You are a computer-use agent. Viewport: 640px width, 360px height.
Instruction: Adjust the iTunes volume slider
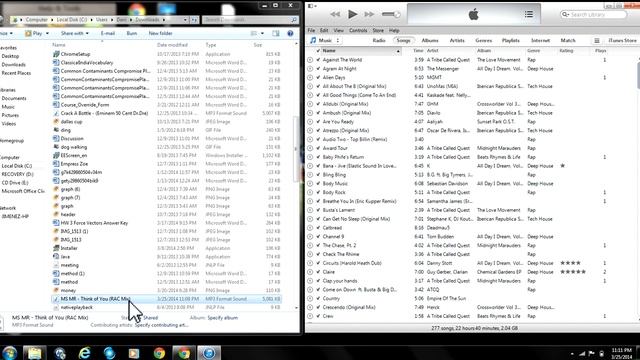(391, 15)
